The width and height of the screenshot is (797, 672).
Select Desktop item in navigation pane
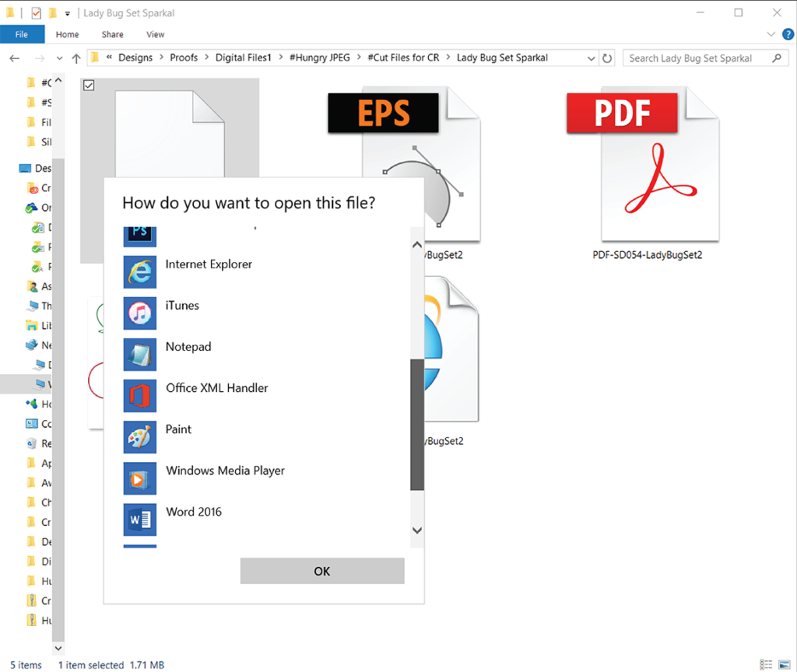pos(35,168)
